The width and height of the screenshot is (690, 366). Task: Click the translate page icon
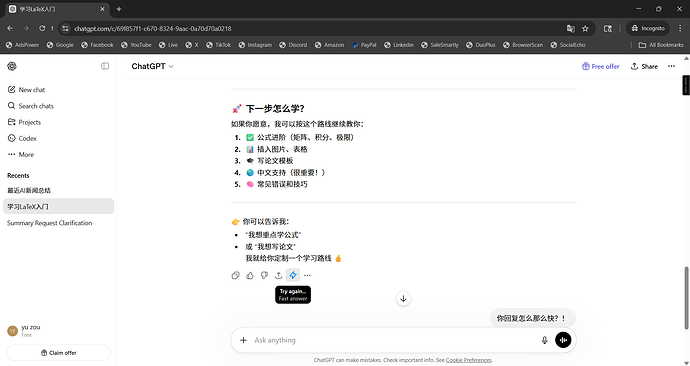571,29
